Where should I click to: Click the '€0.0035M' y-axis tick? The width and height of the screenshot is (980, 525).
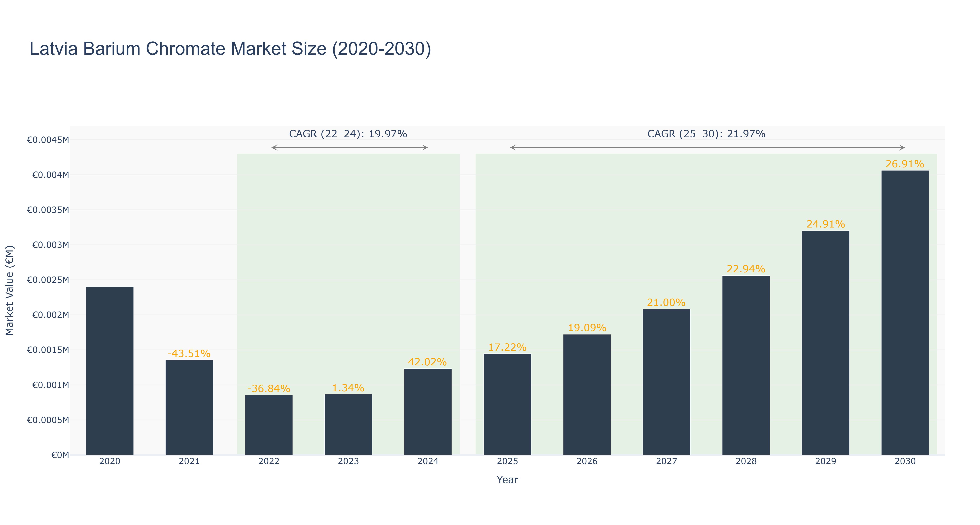[48, 210]
